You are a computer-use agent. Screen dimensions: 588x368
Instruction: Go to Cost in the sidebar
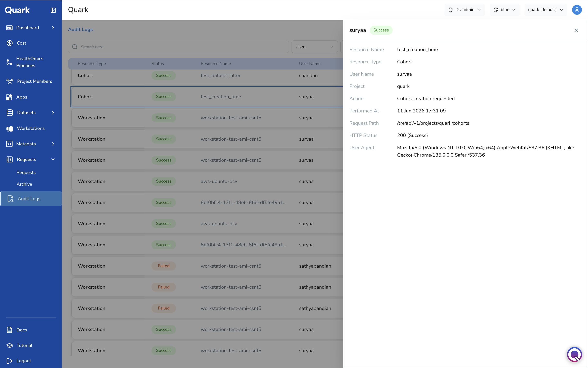tap(21, 43)
